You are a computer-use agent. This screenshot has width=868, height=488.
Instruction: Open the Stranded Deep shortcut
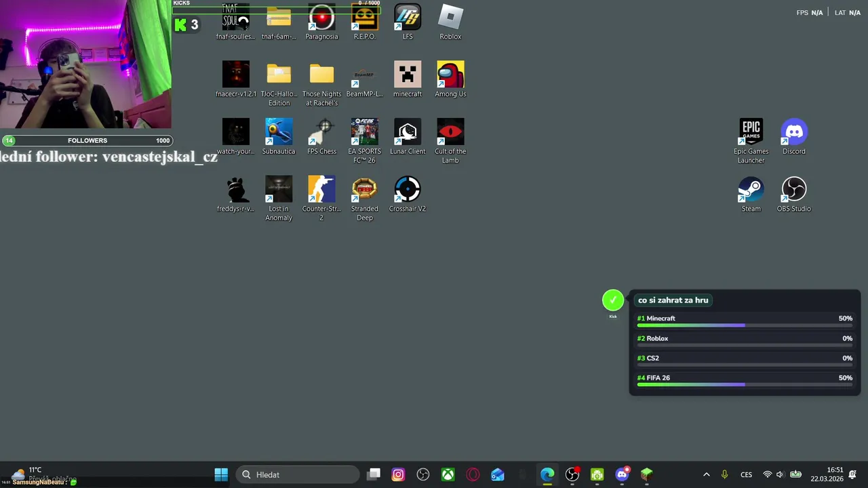coord(364,199)
